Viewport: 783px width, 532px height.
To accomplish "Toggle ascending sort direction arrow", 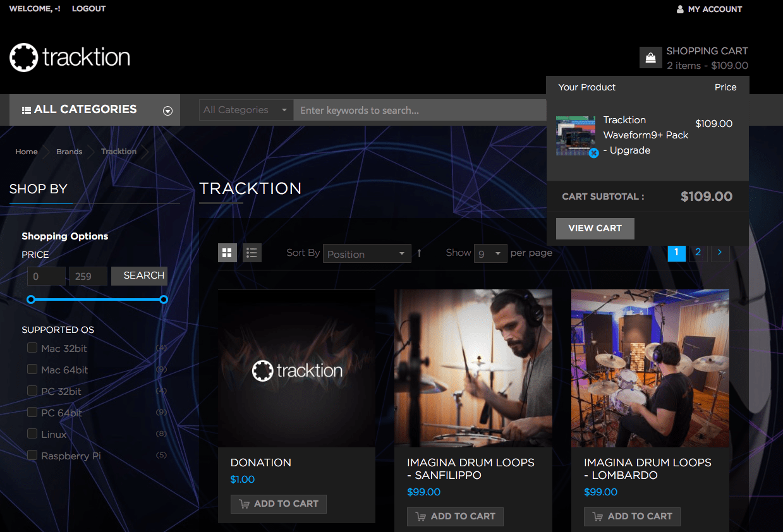I will click(x=419, y=253).
